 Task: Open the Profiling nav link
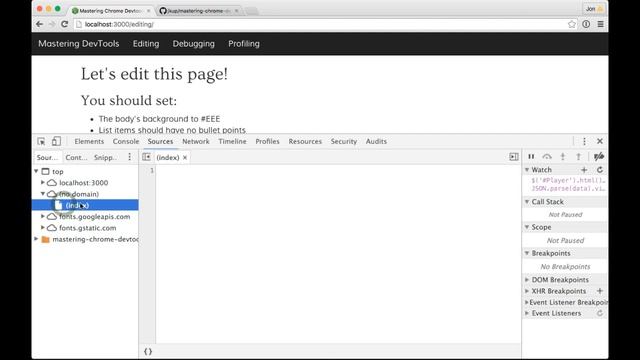coord(244,44)
